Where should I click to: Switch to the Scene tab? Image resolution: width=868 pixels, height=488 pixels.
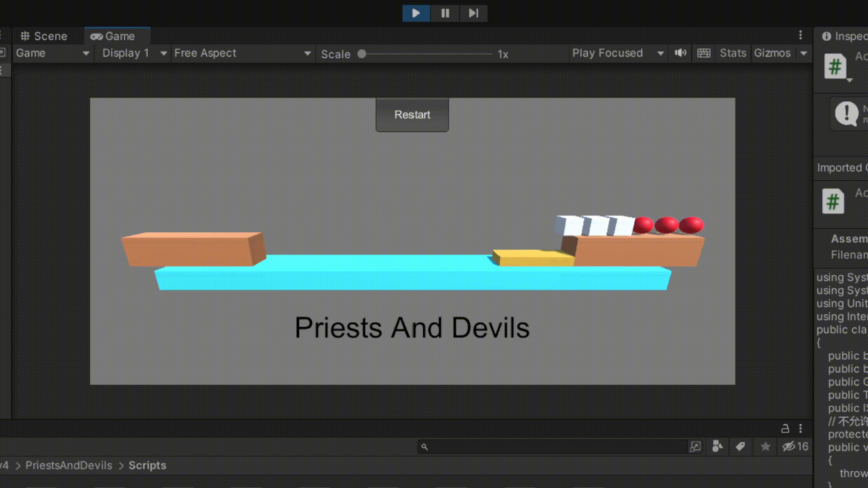pos(44,36)
